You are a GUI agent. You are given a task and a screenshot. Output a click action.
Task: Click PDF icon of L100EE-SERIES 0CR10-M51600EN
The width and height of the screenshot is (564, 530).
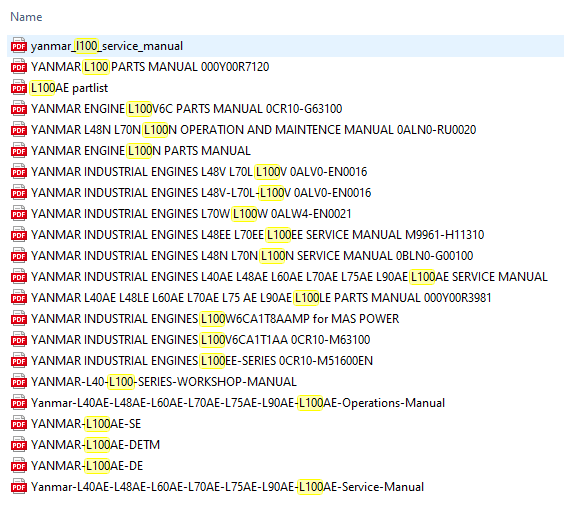point(19,361)
